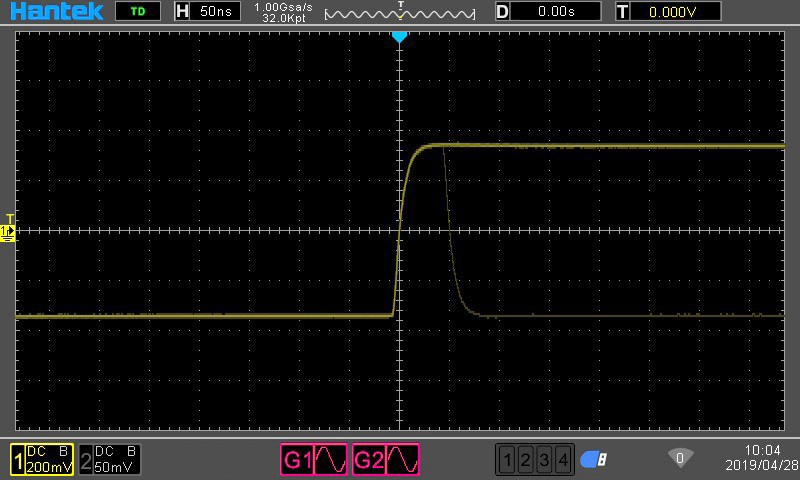Click the G1 sine wave symbol
This screenshot has height=480, width=800.
pyautogui.click(x=331, y=460)
